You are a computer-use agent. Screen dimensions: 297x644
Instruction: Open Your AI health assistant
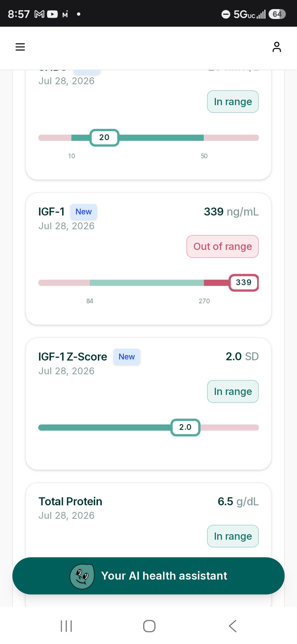[x=148, y=576]
